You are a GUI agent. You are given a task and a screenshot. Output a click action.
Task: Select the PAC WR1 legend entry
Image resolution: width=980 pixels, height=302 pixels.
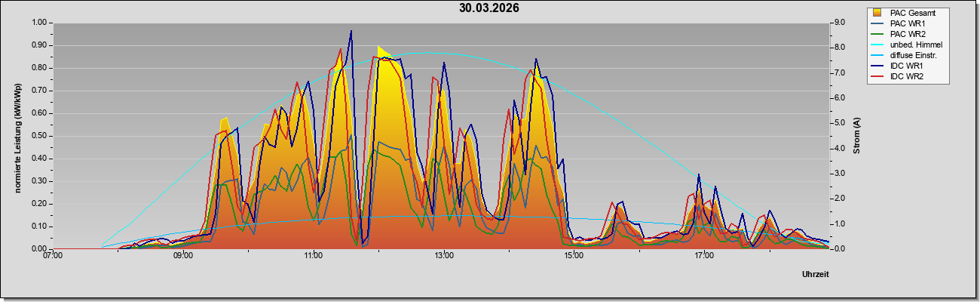[x=907, y=23]
